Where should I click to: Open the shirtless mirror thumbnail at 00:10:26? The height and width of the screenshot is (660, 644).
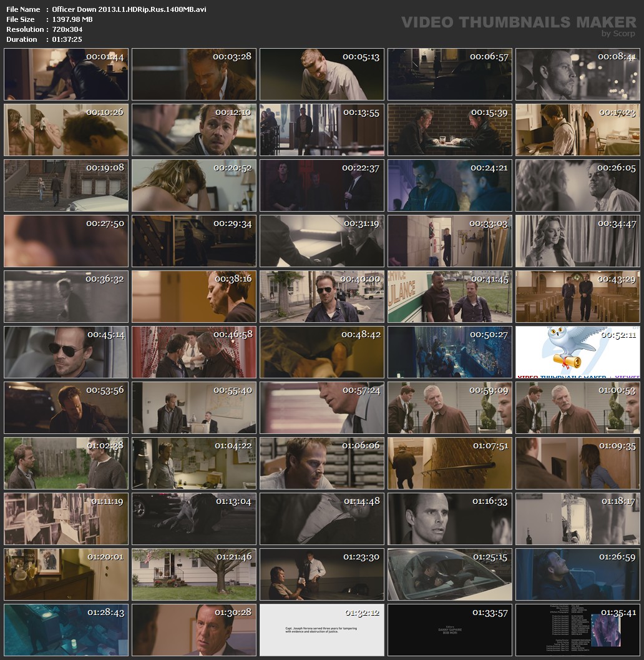(x=66, y=129)
